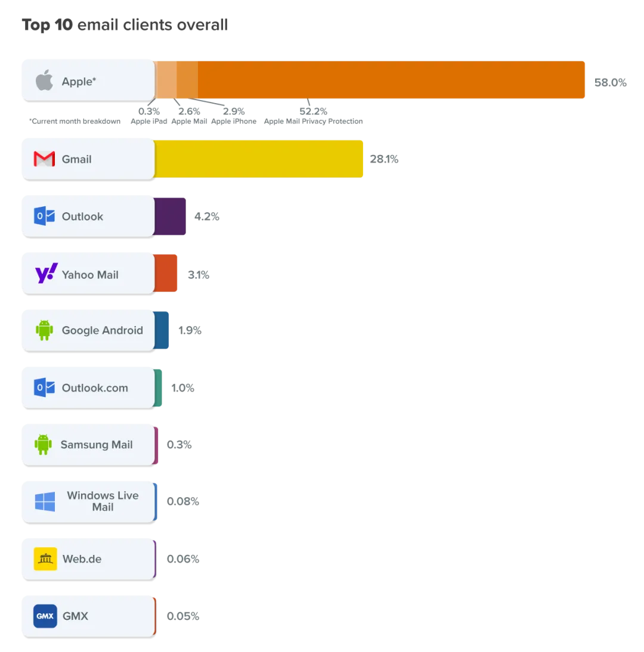Image resolution: width=644 pixels, height=652 pixels.
Task: Click the red-orange Yahoo Mail bar
Action: pyautogui.click(x=166, y=273)
